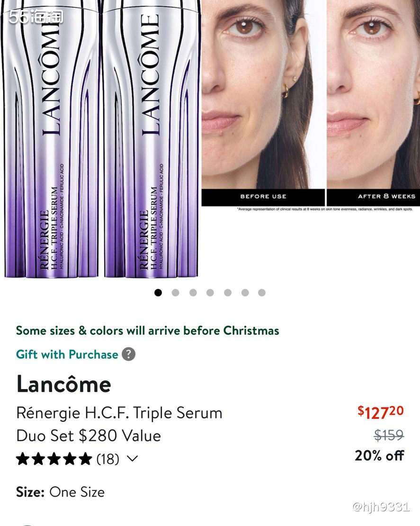Select the first active carousel dot

(x=158, y=293)
